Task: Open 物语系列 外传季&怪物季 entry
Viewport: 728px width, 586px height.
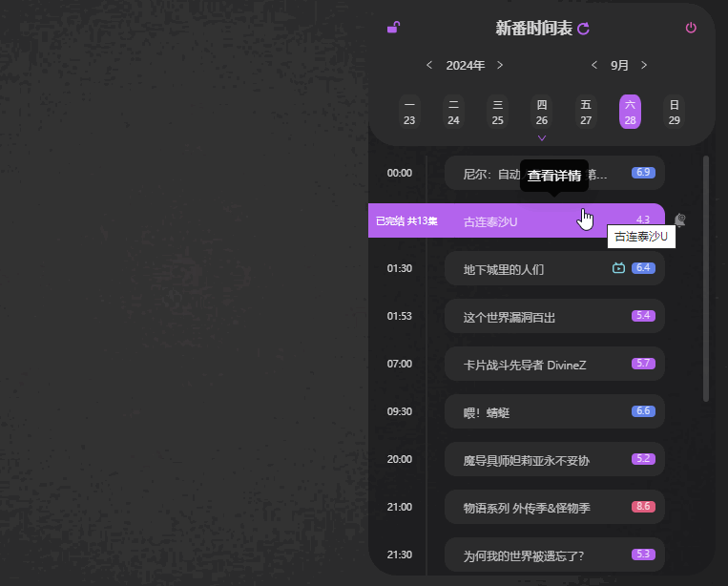Action: [x=527, y=507]
